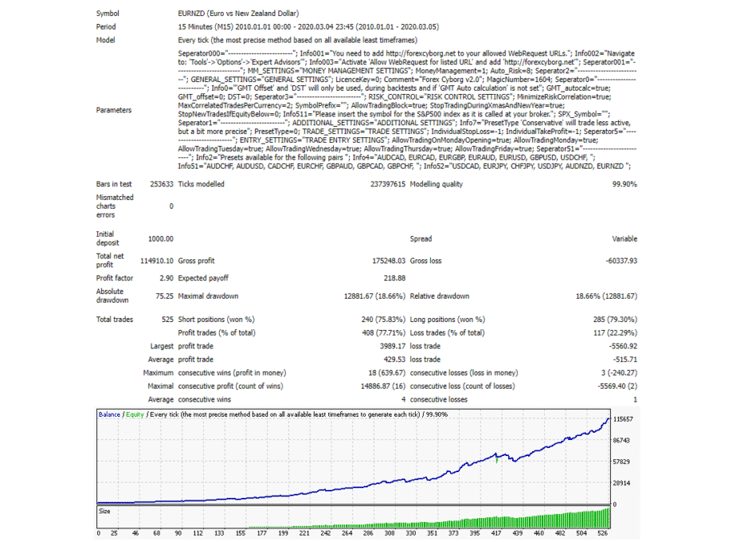Click the average profit trade value 429.53
Image resolution: width=756 pixels, height=542 pixels.
[x=394, y=360]
